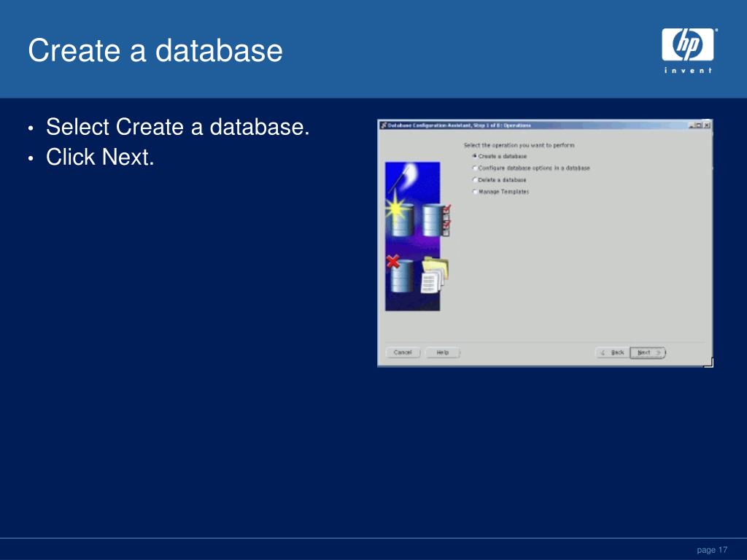Viewport: 747px width, 560px height.
Task: Click the 'page 17' footer text
Action: click(712, 550)
